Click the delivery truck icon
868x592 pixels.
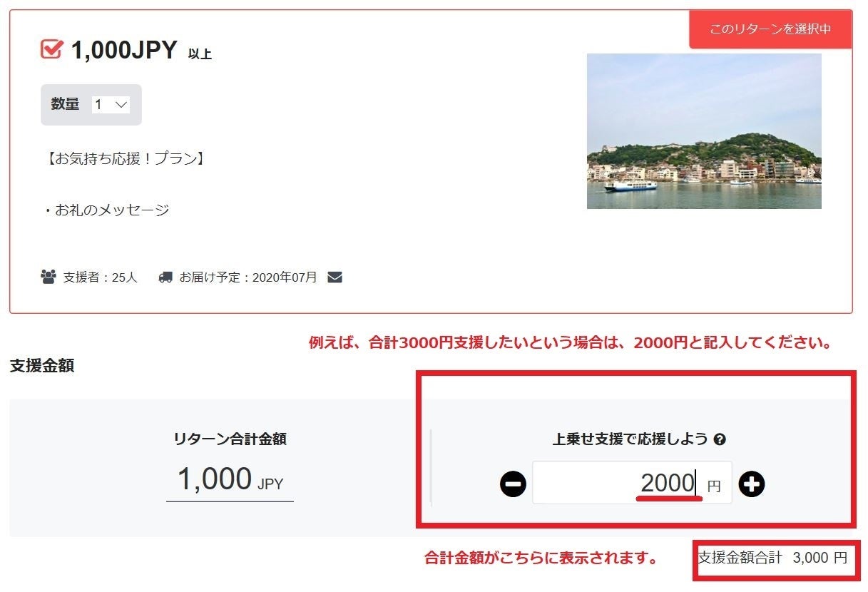165,277
